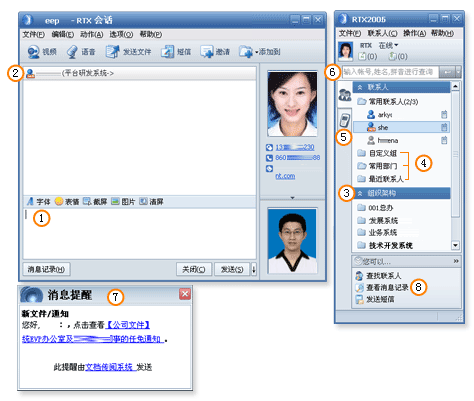Collapse the 联系人 section header
This screenshot has width=474, height=401.
click(x=401, y=87)
